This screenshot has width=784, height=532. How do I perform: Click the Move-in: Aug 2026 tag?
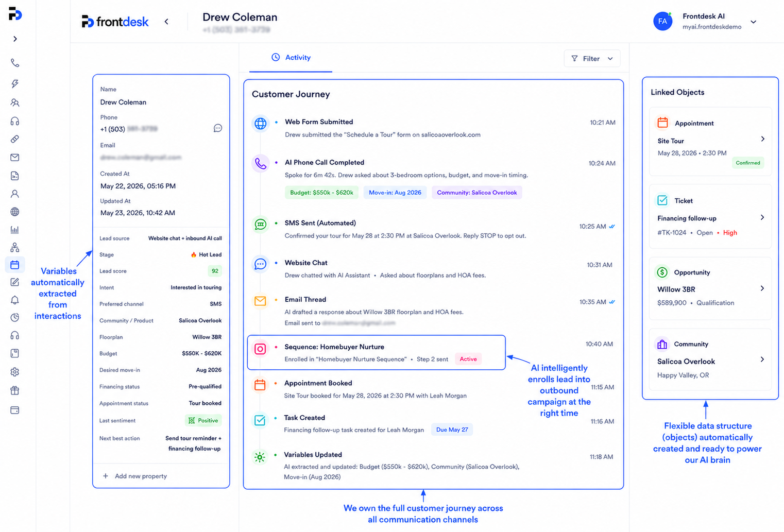tap(395, 193)
